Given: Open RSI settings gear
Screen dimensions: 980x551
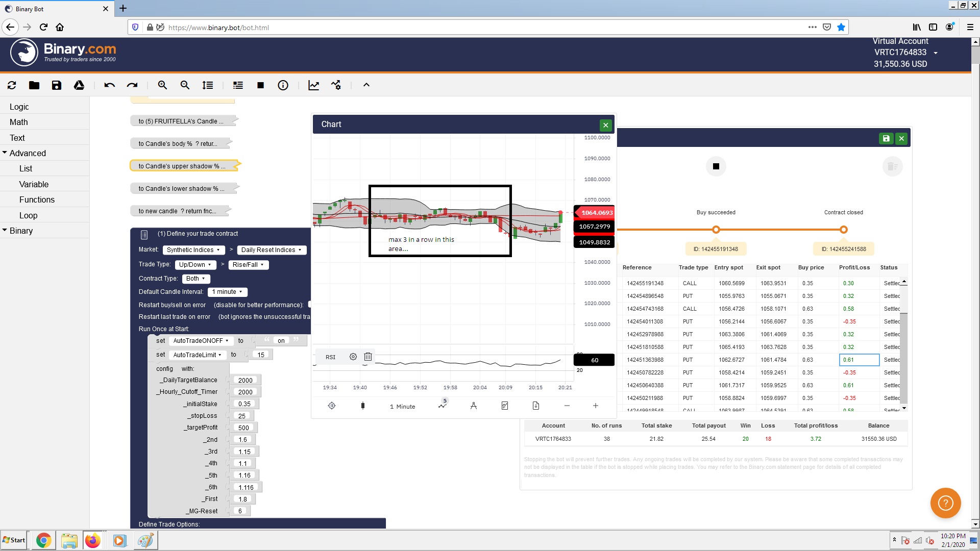Looking at the screenshot, I should 353,357.
